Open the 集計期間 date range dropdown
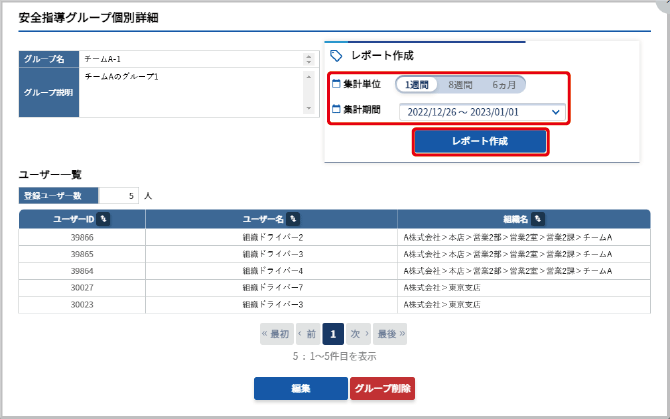The width and height of the screenshot is (670, 419). tap(482, 112)
